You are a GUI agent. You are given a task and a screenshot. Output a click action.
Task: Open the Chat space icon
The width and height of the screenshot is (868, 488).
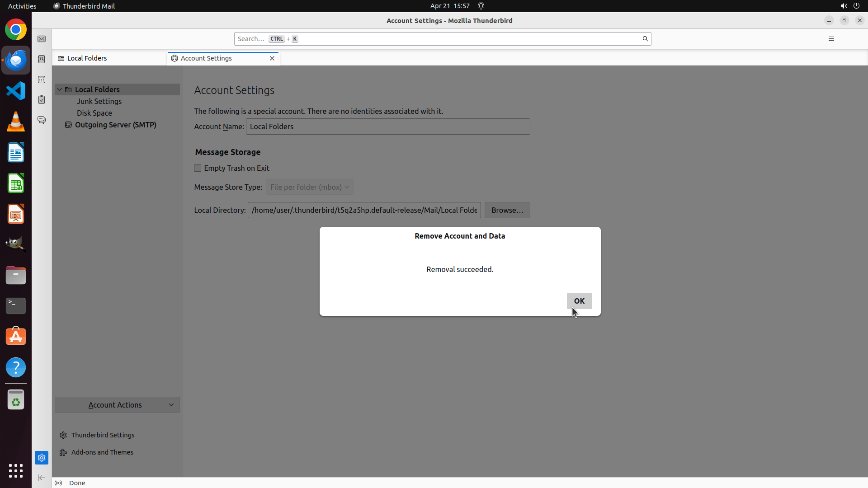[42, 120]
